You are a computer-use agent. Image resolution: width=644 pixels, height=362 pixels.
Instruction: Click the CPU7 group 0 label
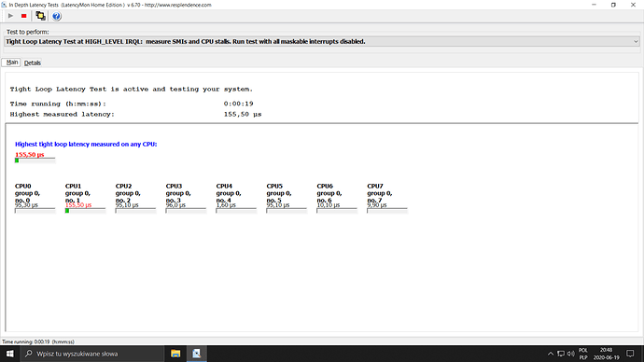coord(380,193)
